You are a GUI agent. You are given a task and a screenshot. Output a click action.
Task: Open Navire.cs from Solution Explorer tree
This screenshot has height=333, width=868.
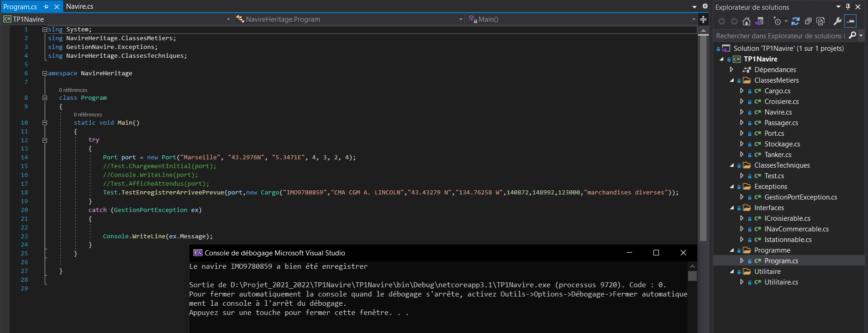coord(778,112)
